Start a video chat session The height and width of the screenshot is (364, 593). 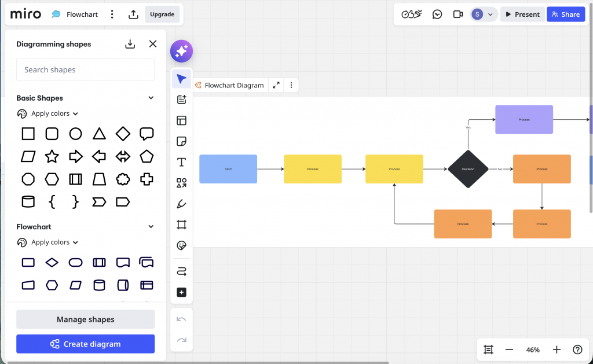click(x=458, y=14)
